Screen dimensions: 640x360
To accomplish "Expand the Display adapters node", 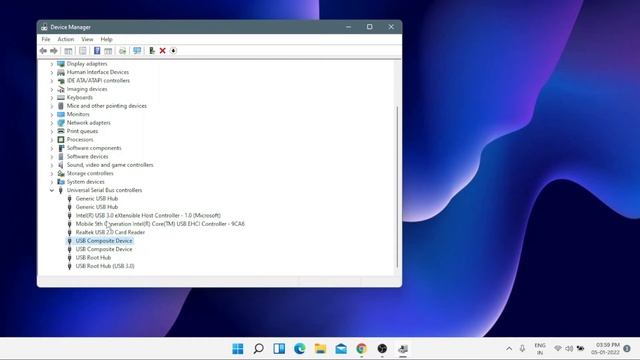I will pyautogui.click(x=52, y=64).
